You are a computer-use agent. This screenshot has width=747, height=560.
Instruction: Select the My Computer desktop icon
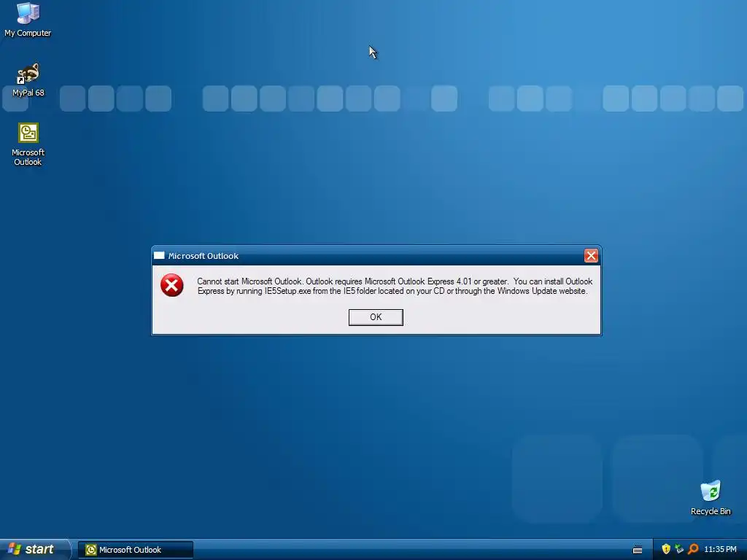[x=28, y=20]
